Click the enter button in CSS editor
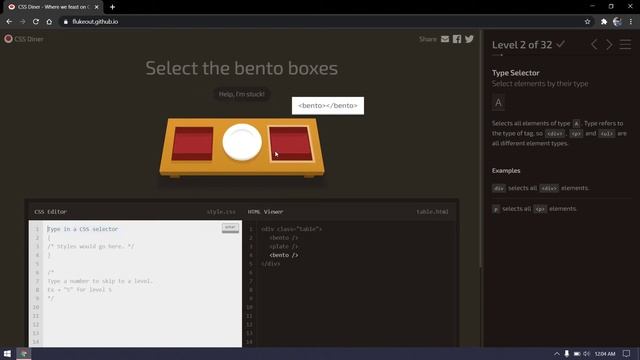Image resolution: width=640 pixels, height=360 pixels. [230, 227]
